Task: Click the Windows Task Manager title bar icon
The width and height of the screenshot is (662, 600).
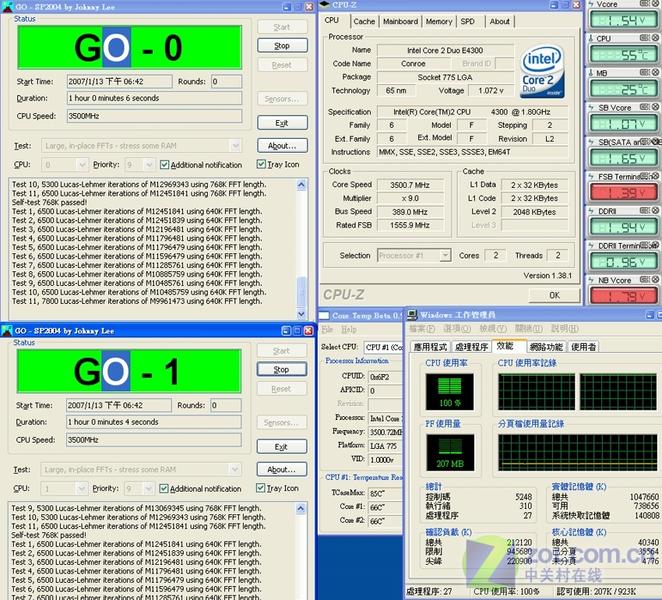Action: point(412,315)
